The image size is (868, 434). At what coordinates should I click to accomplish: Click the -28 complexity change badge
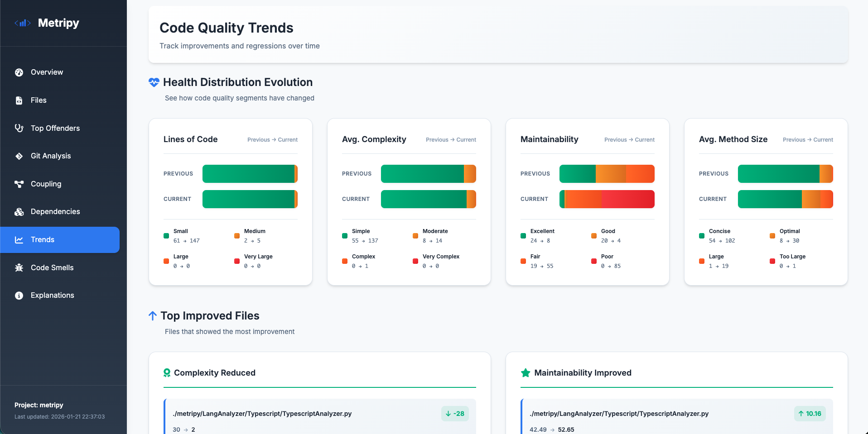click(x=455, y=413)
